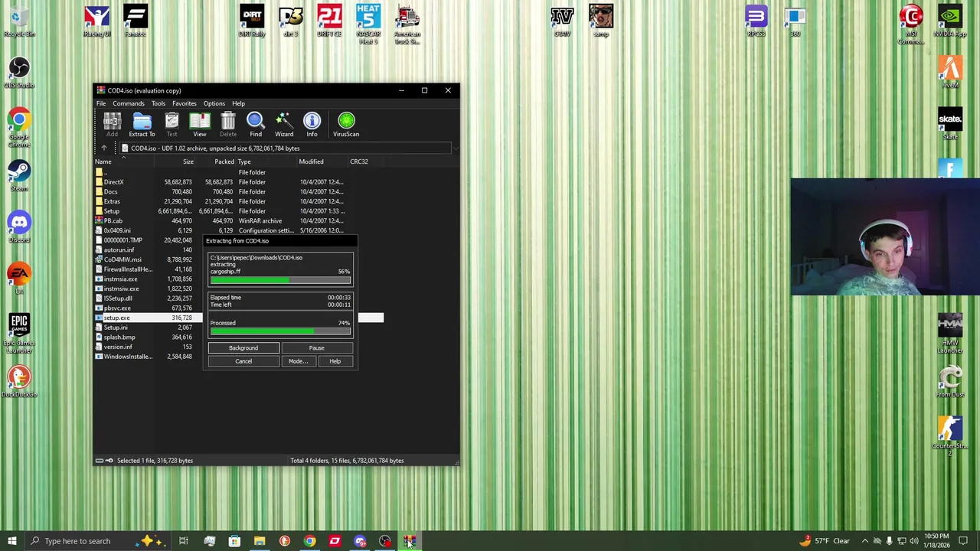Viewport: 980px width, 551px height.
Task: Open the skate. desktop shortcut
Action: (950, 124)
